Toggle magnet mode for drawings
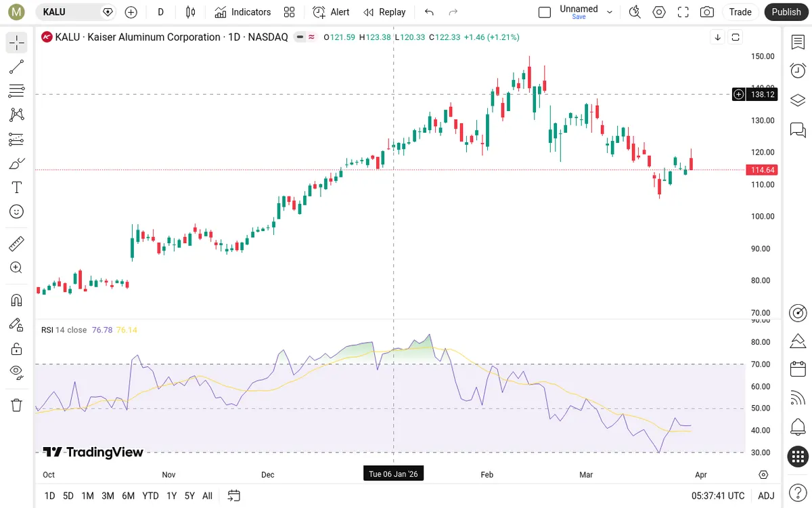The image size is (812, 508). [17, 300]
